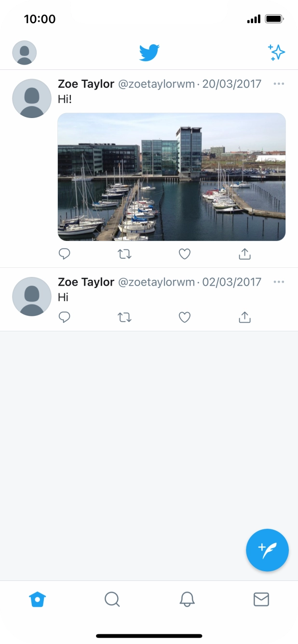Screen dimensions: 298x644
Task: Click the Home icon in bottom bar
Action: 38,599
